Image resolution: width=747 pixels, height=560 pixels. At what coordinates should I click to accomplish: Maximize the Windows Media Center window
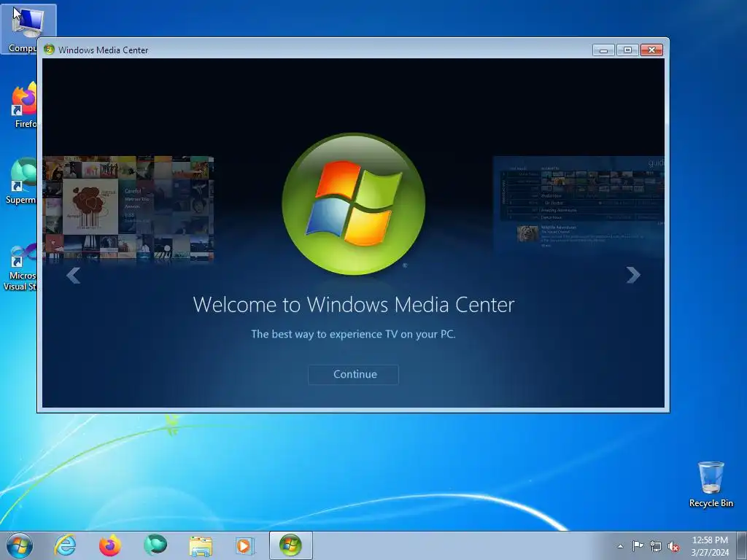click(x=627, y=50)
